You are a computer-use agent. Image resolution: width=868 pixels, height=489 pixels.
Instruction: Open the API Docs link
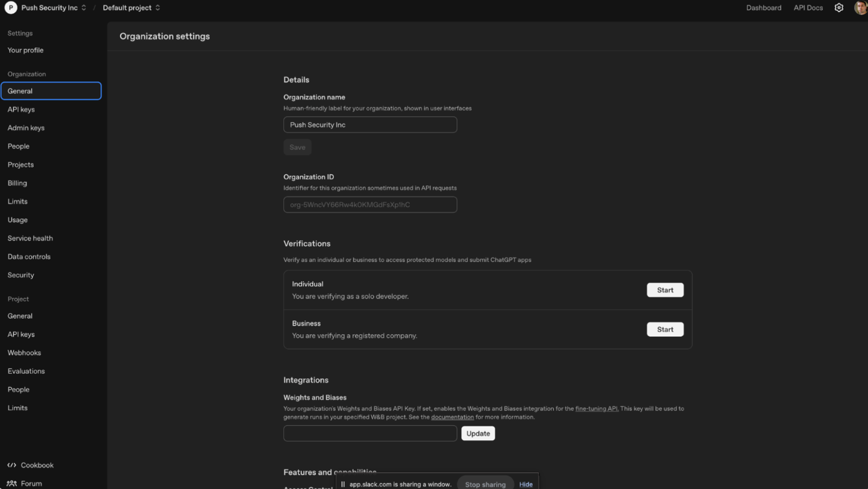coord(808,8)
